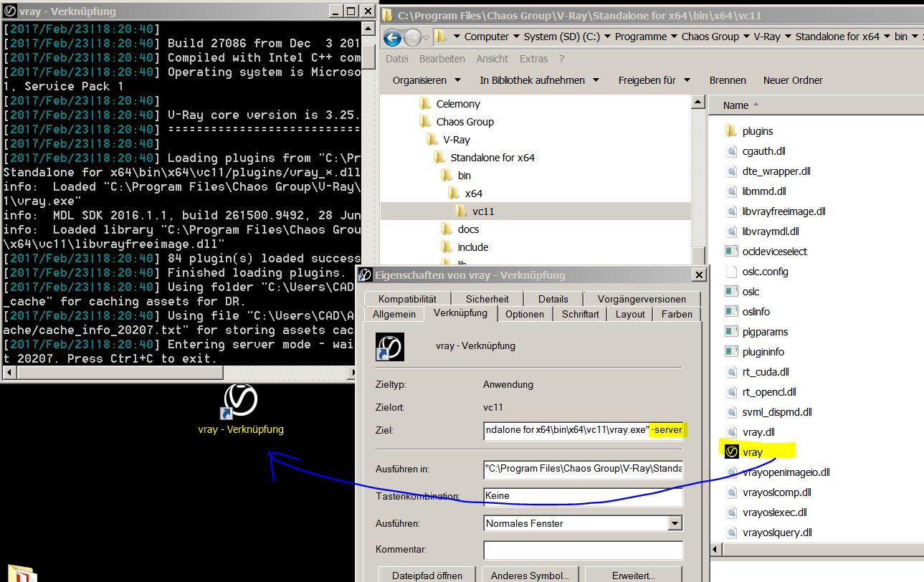This screenshot has width=924, height=582.
Task: Click the vray application file icon
Action: point(731,452)
